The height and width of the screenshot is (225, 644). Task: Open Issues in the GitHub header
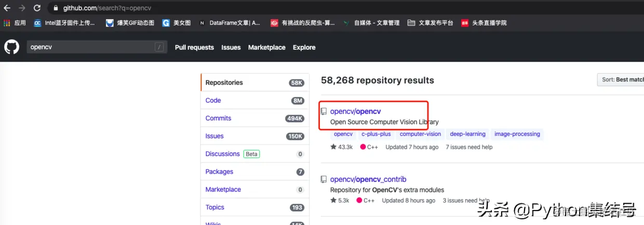[231, 47]
